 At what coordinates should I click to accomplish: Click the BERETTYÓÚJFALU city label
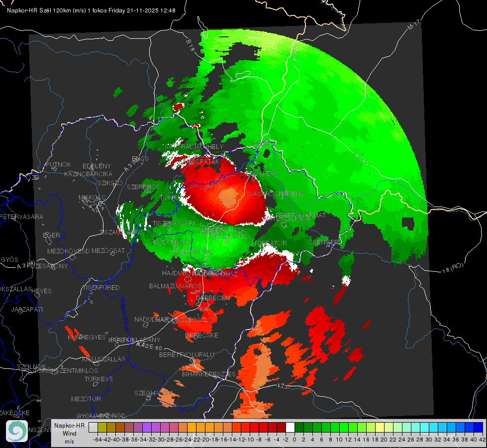click(x=187, y=355)
